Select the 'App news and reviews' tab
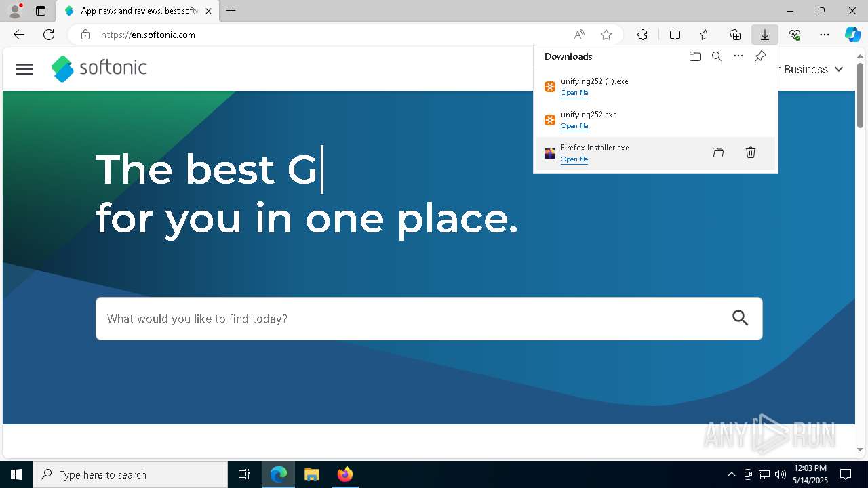 [x=138, y=11]
